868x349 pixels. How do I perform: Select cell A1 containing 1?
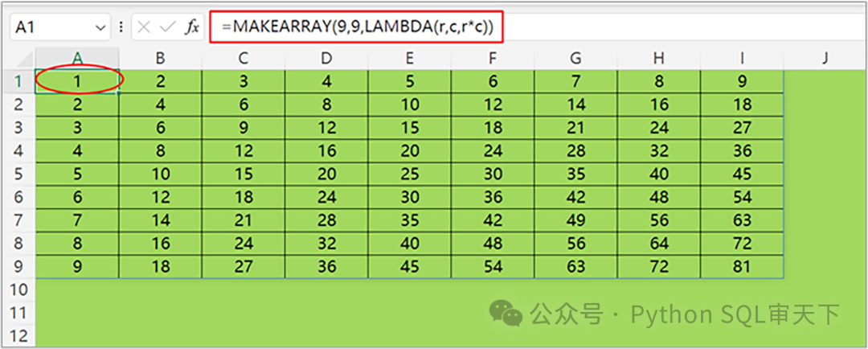[78, 80]
